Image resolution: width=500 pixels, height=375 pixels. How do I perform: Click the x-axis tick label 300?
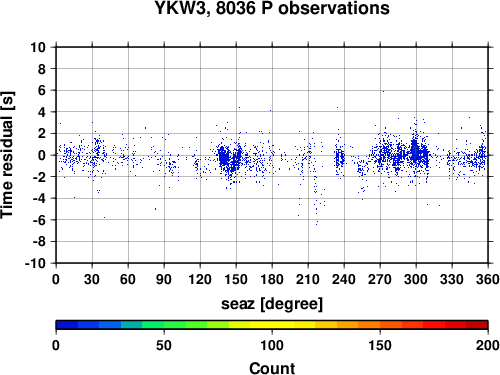point(416,279)
